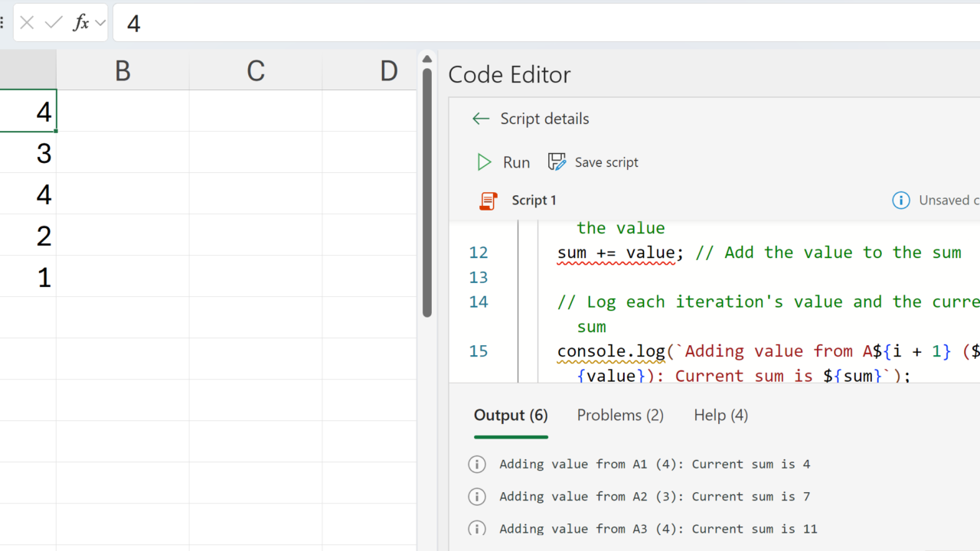This screenshot has width=980, height=551.
Task: Click the spreadsheet scrollbar up arrow
Action: [427, 59]
